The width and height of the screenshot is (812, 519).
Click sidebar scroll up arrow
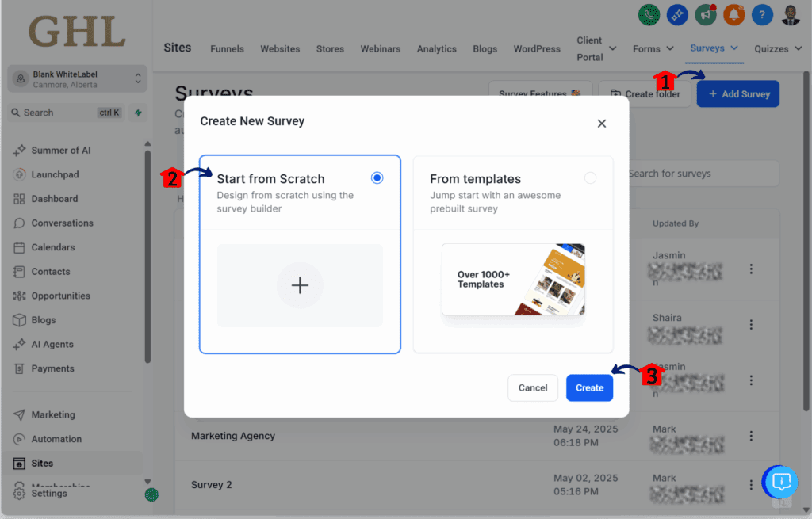click(x=147, y=143)
